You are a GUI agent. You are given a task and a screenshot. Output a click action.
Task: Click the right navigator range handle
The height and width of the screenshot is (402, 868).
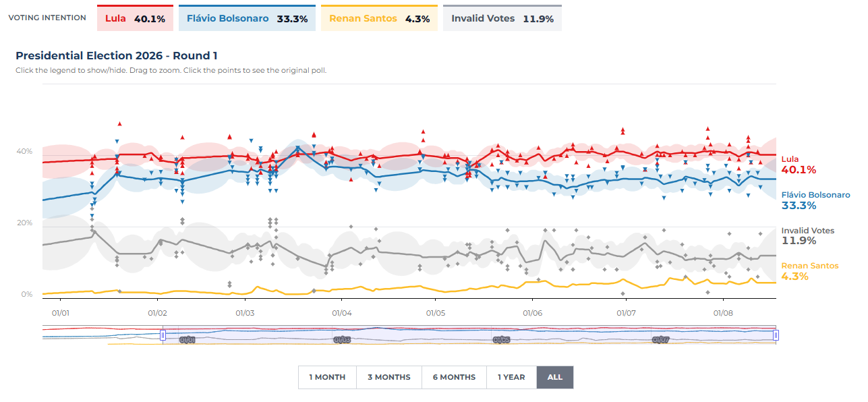point(776,335)
